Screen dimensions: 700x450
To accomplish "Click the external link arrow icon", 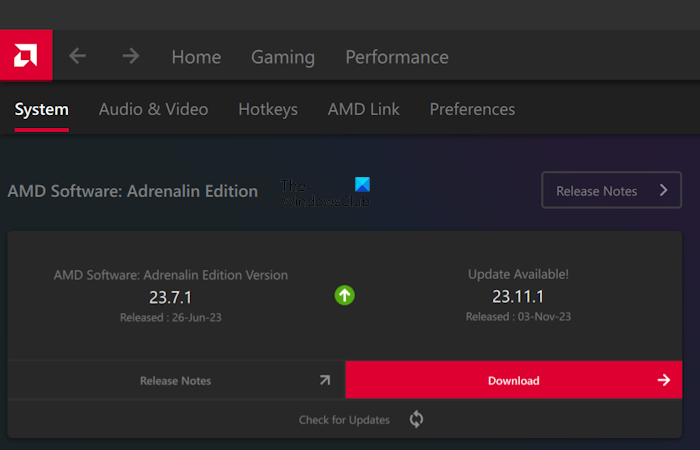I will point(324,380).
